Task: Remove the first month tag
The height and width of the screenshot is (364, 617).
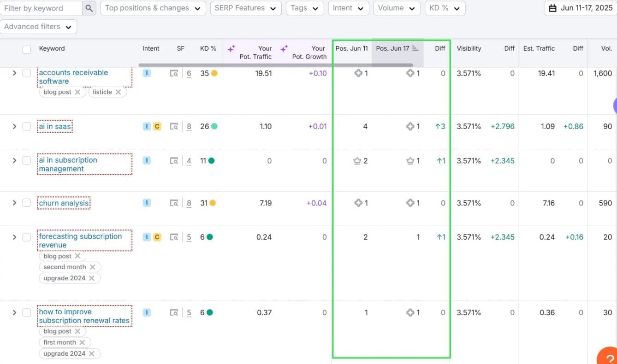Action: [x=82, y=342]
